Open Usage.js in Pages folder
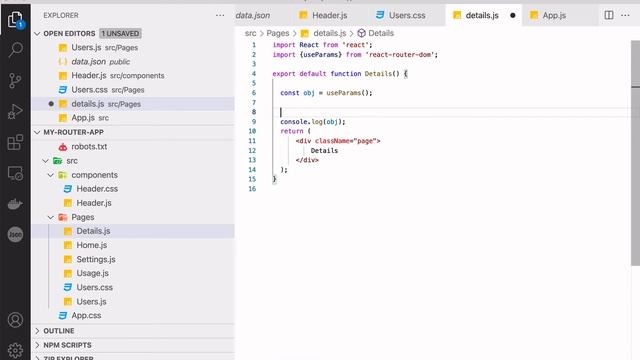The height and width of the screenshot is (360, 640). (x=133, y=273)
